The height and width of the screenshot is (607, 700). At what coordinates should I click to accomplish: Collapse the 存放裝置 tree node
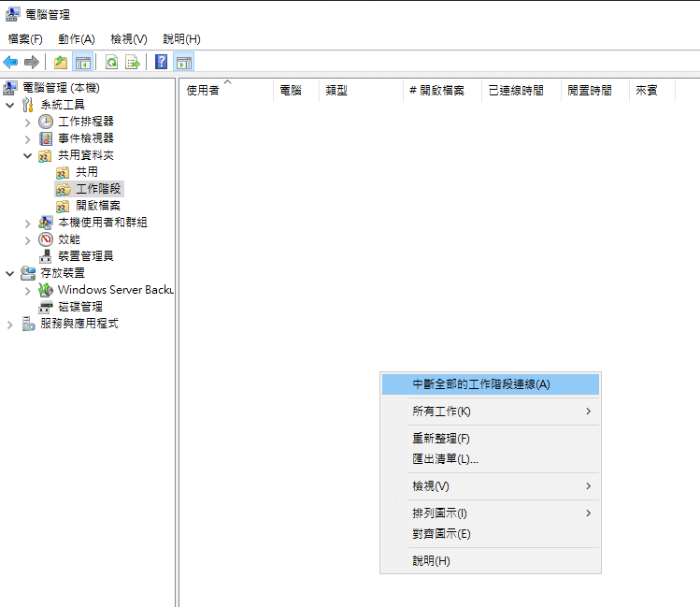pos(10,273)
